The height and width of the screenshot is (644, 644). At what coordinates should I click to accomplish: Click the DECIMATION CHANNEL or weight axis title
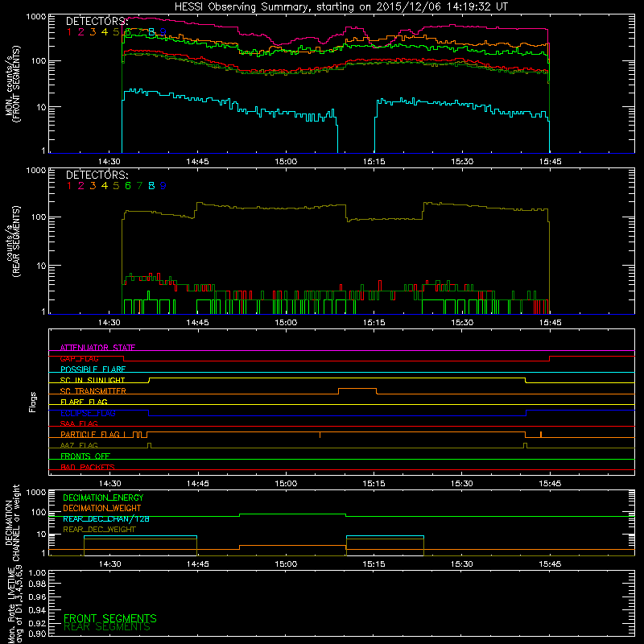pyautogui.click(x=12, y=522)
